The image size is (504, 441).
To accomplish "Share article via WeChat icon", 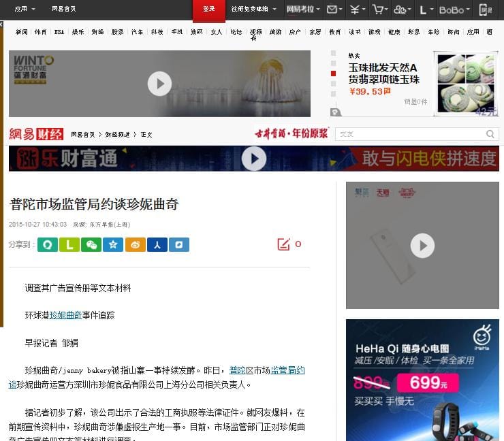I will click(x=91, y=244).
